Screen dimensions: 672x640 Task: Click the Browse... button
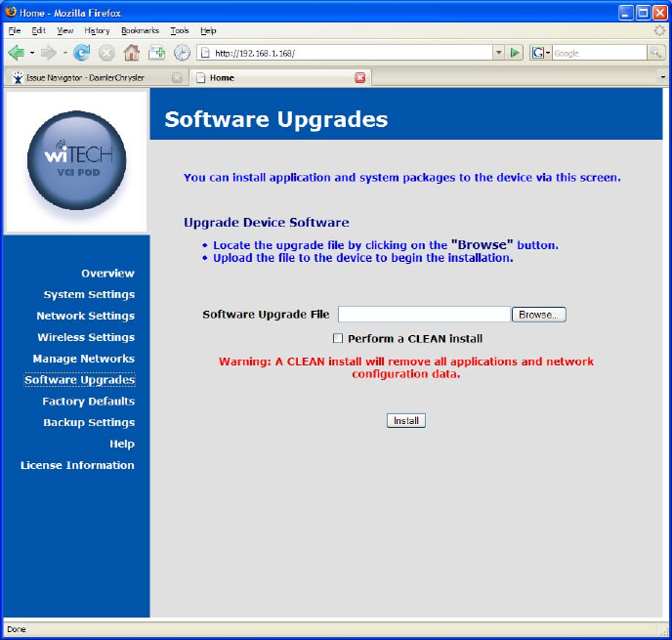click(x=539, y=315)
